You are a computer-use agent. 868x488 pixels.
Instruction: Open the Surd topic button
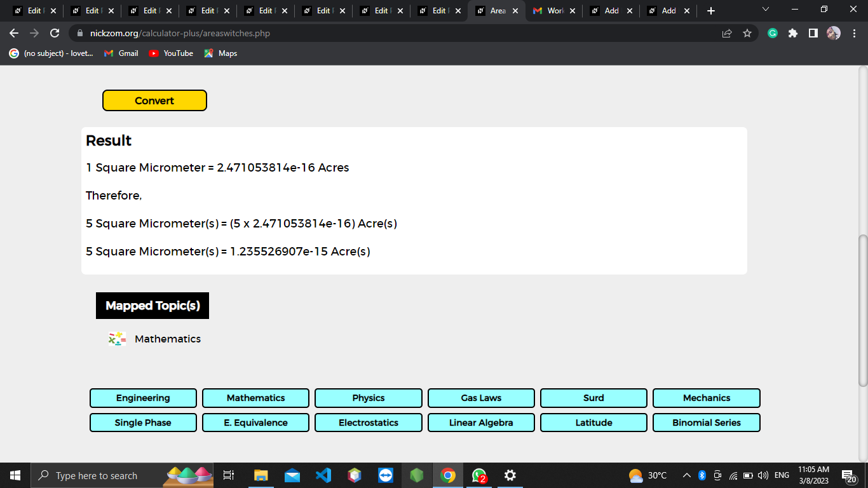593,398
